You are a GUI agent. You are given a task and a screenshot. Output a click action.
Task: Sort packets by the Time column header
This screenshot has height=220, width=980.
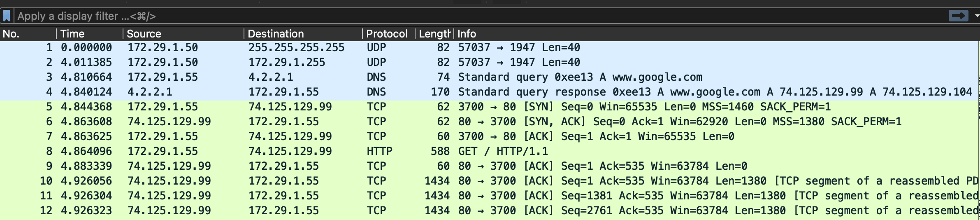pyautogui.click(x=89, y=34)
